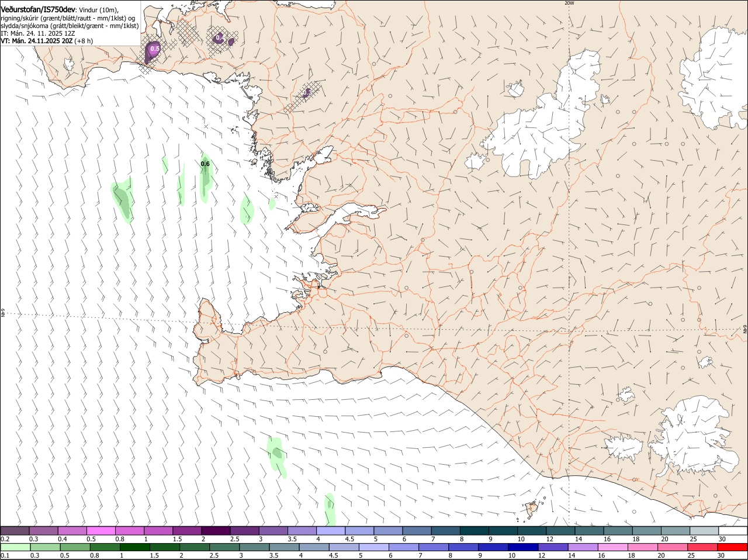
Task: Click the IT: Mán. 24. 11. 2025 12Z line
Action: coord(38,33)
